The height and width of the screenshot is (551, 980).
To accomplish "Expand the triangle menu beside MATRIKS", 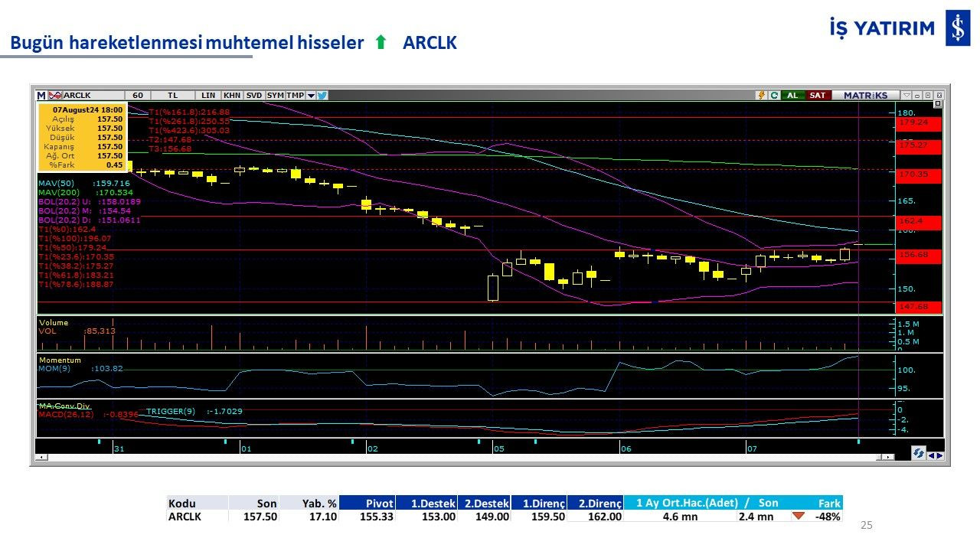I will pos(906,96).
